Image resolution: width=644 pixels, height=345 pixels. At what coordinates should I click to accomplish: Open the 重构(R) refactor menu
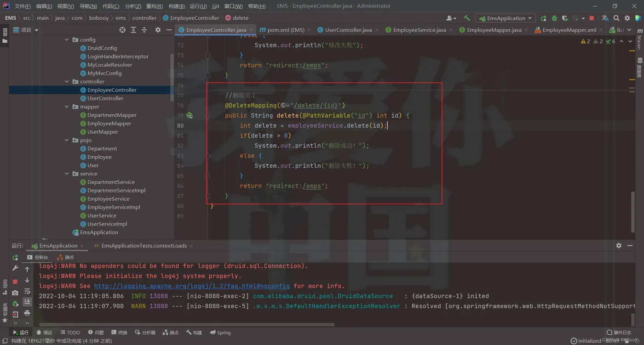point(154,6)
